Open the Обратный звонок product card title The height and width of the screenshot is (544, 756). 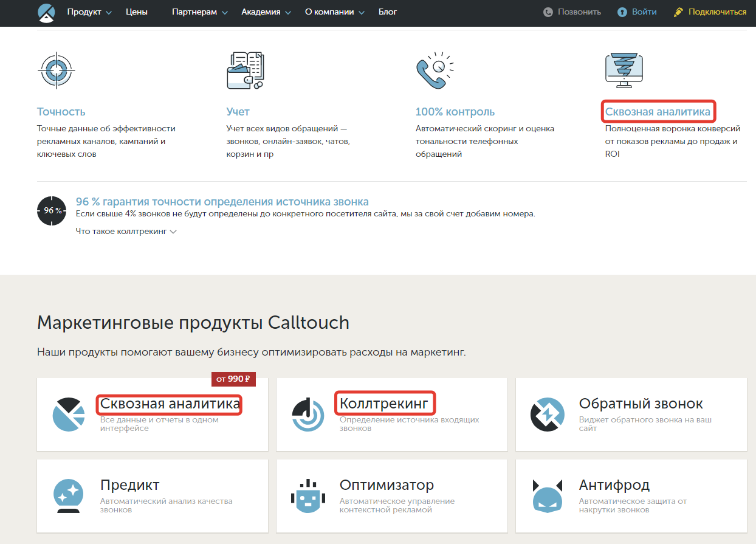pyautogui.click(x=641, y=404)
